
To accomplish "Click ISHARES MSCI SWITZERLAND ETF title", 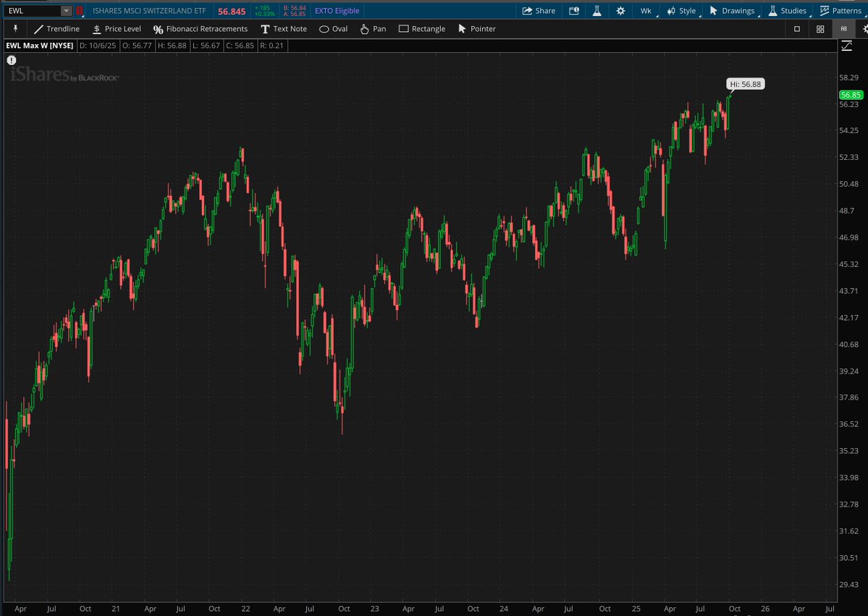I will (x=149, y=11).
